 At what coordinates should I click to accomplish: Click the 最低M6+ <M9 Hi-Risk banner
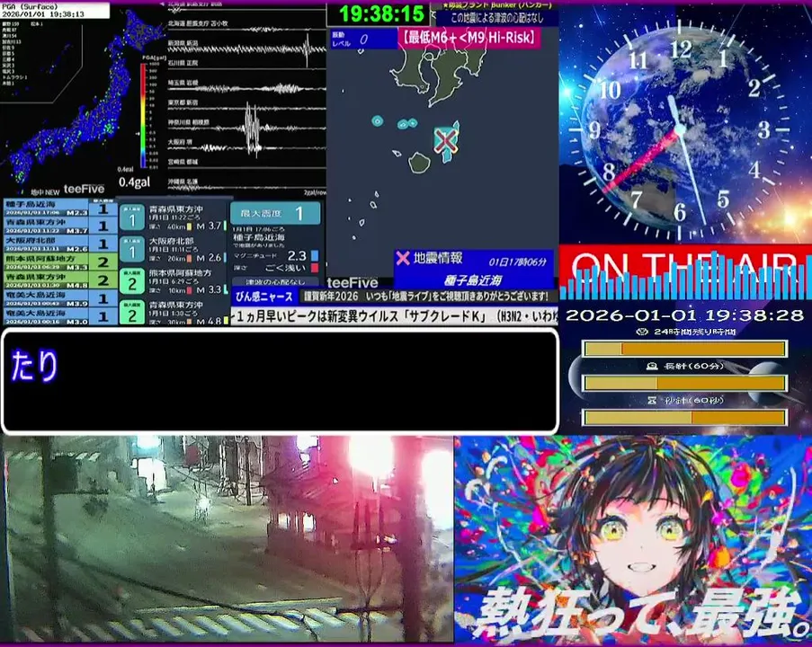tap(469, 38)
